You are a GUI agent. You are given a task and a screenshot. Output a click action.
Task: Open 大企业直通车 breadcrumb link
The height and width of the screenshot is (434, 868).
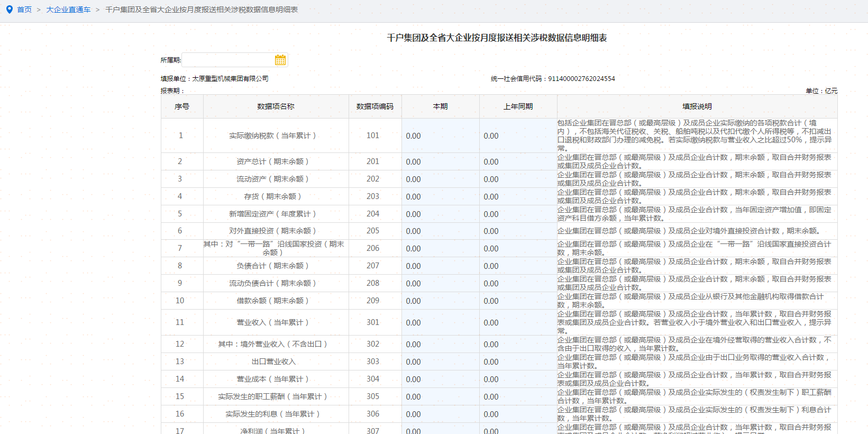pos(68,10)
